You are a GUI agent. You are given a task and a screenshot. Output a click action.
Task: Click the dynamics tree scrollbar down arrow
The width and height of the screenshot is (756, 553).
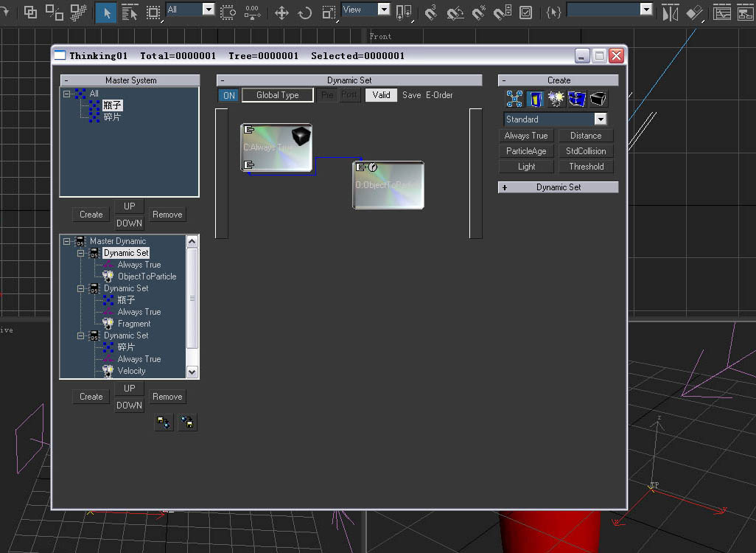coord(192,372)
